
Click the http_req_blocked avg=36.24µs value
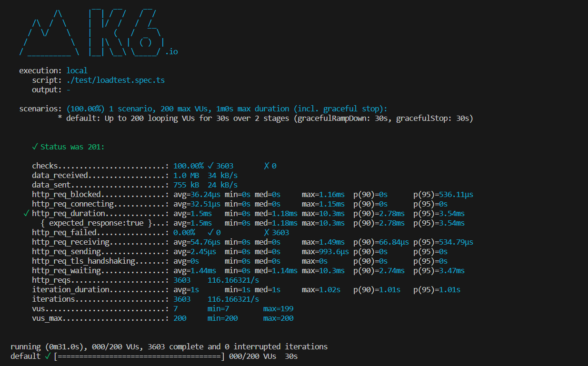pyautogui.click(x=197, y=194)
